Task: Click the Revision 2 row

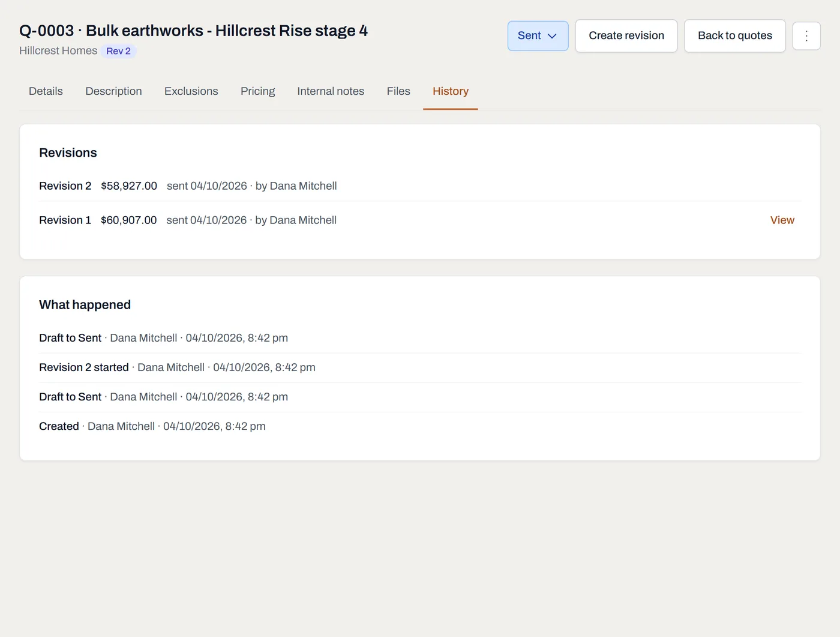Action: [x=420, y=186]
